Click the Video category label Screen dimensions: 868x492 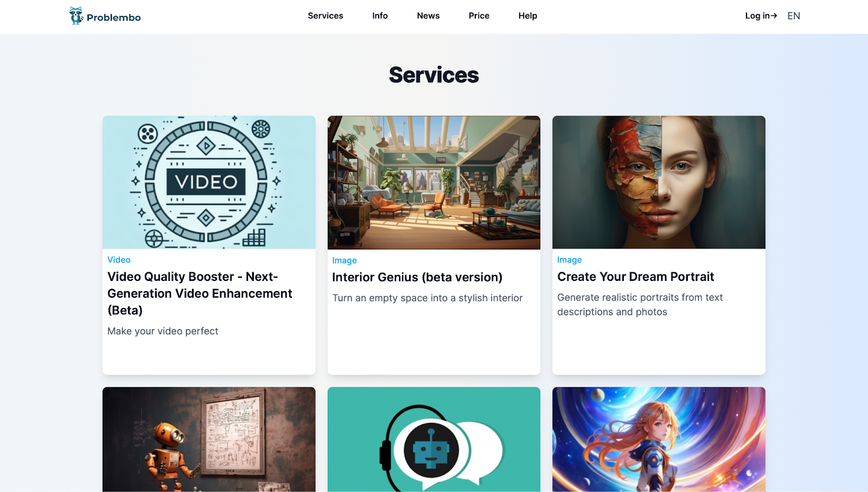[x=119, y=260]
